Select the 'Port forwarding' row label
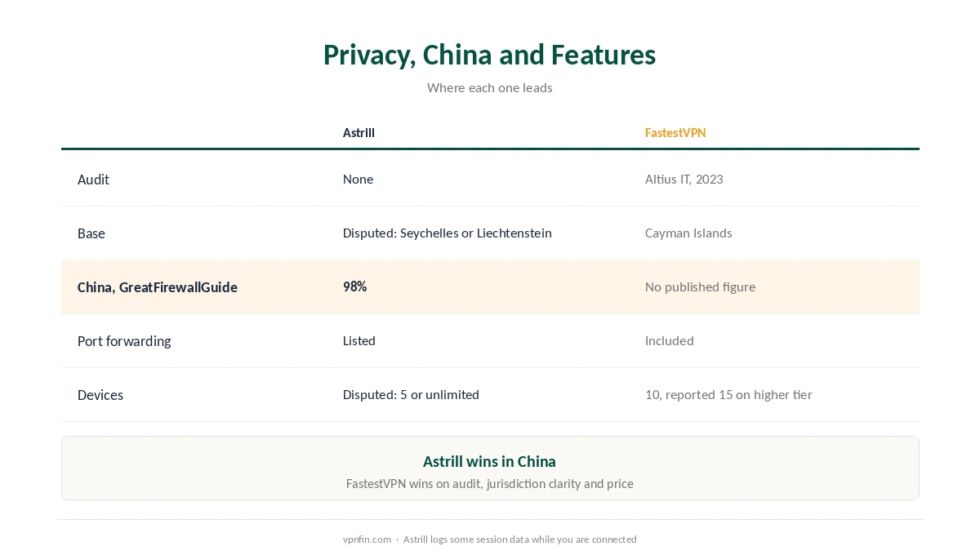Screen dimensions: 980x555 (124, 341)
